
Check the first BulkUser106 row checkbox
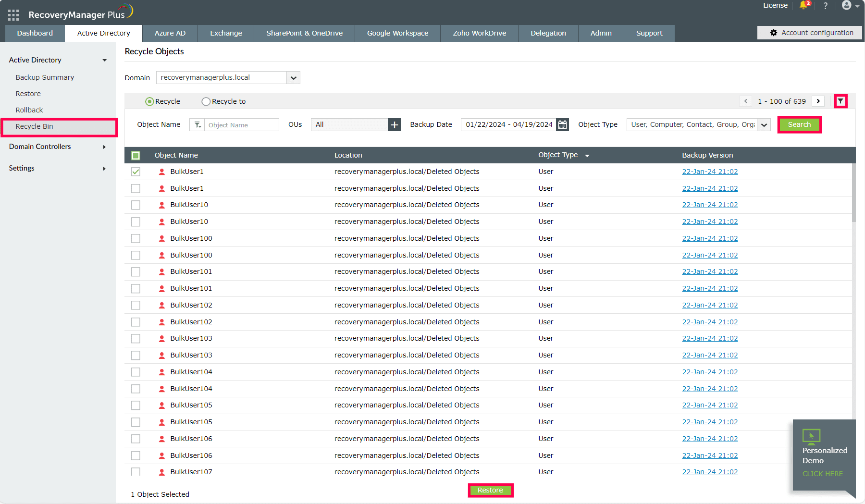(136, 439)
